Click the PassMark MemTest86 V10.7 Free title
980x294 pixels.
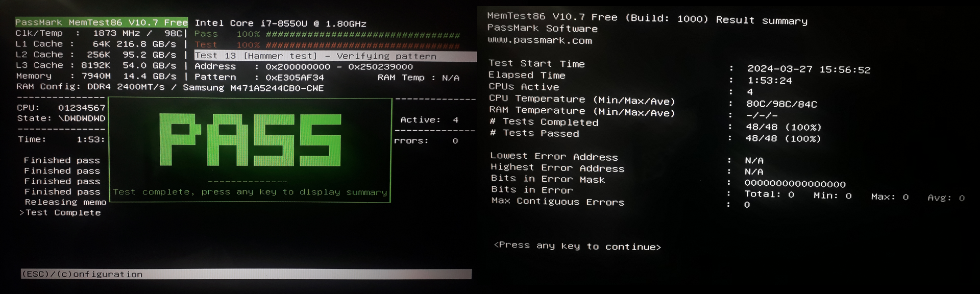[102, 22]
